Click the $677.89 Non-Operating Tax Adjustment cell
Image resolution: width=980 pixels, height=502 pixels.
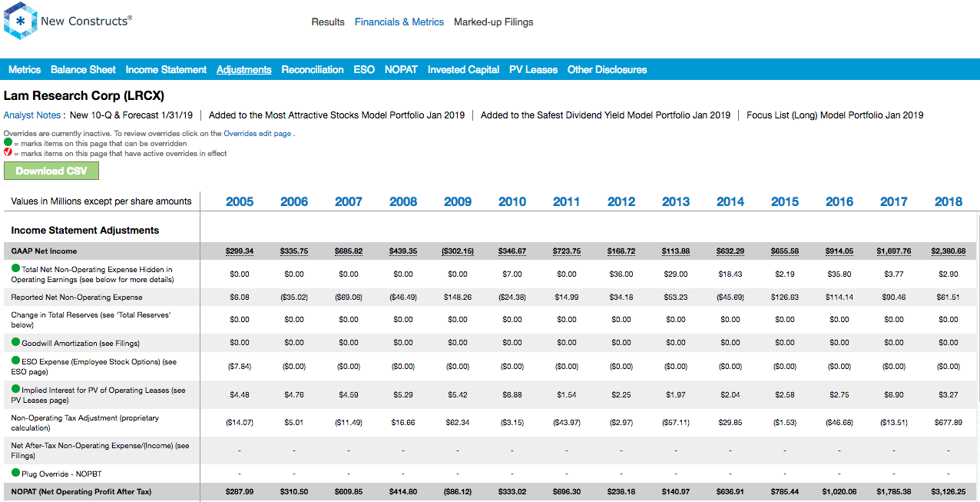949,422
